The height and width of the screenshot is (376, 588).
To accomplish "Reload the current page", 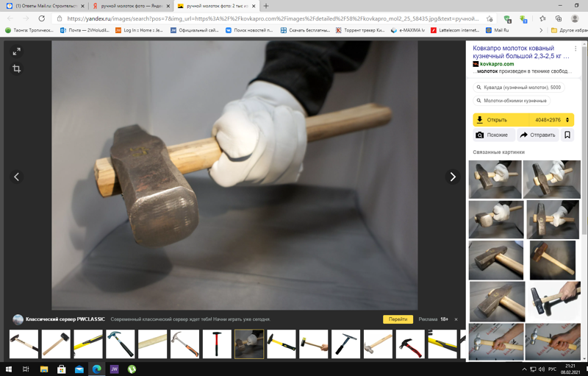I will [42, 18].
